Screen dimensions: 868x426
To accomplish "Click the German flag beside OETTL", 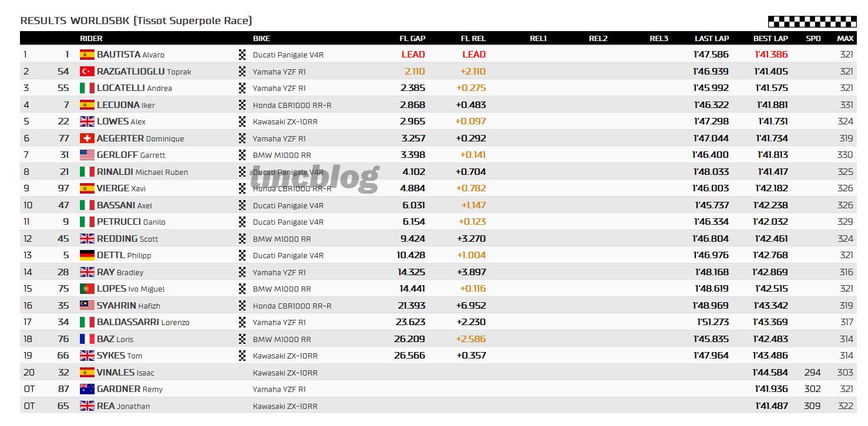I will coord(87,255).
